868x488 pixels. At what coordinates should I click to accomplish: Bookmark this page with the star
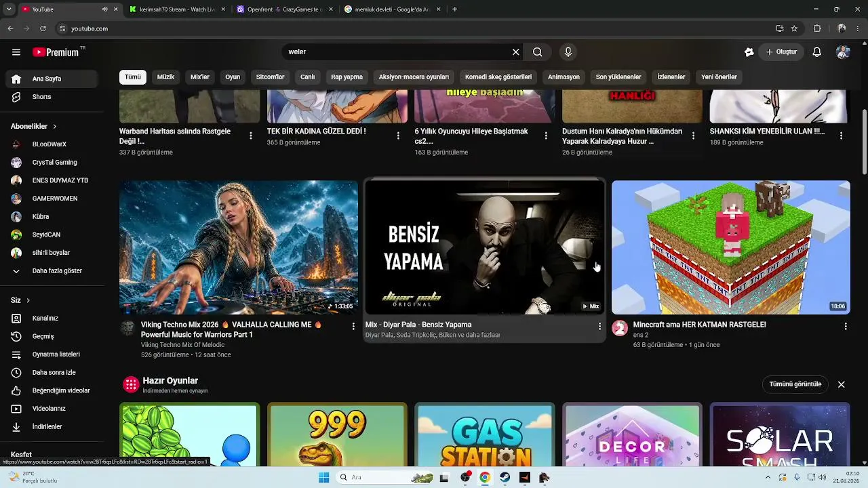click(794, 28)
